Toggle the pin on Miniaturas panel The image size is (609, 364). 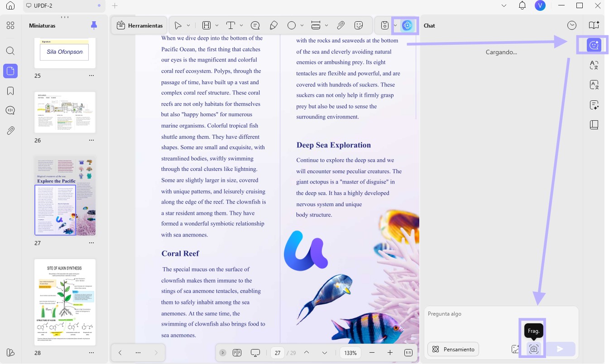coord(94,25)
